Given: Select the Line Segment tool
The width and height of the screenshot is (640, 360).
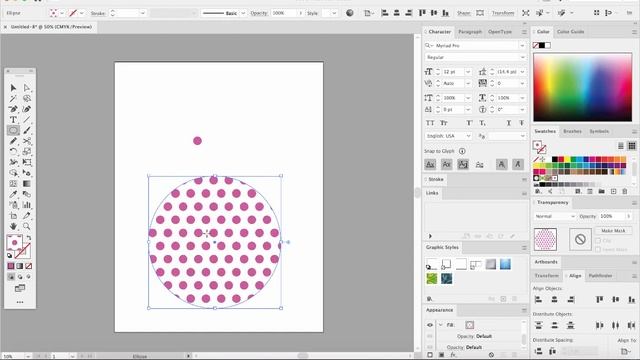Looking at the screenshot, I should click(27, 120).
